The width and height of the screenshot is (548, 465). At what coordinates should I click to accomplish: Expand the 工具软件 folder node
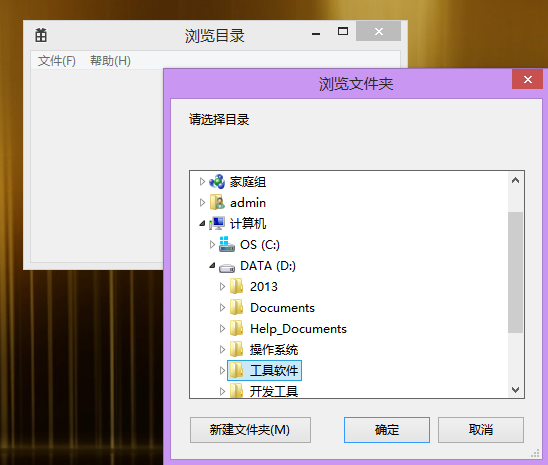222,370
